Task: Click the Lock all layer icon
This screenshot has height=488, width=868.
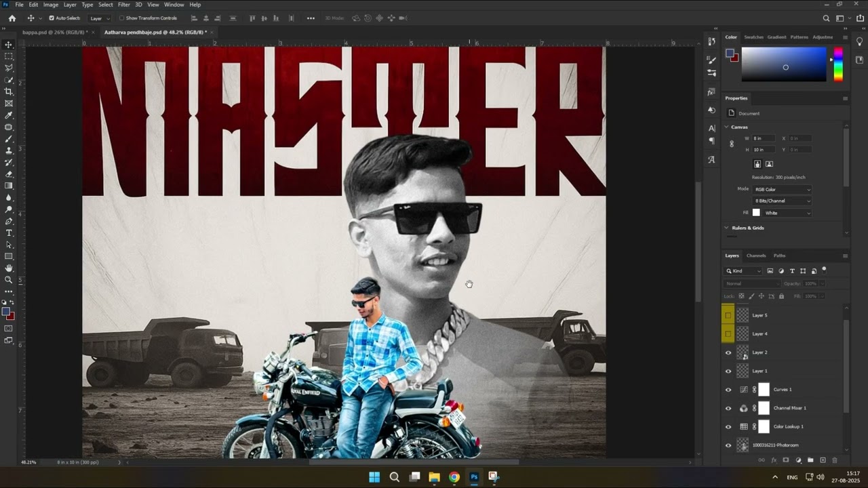Action: click(781, 296)
